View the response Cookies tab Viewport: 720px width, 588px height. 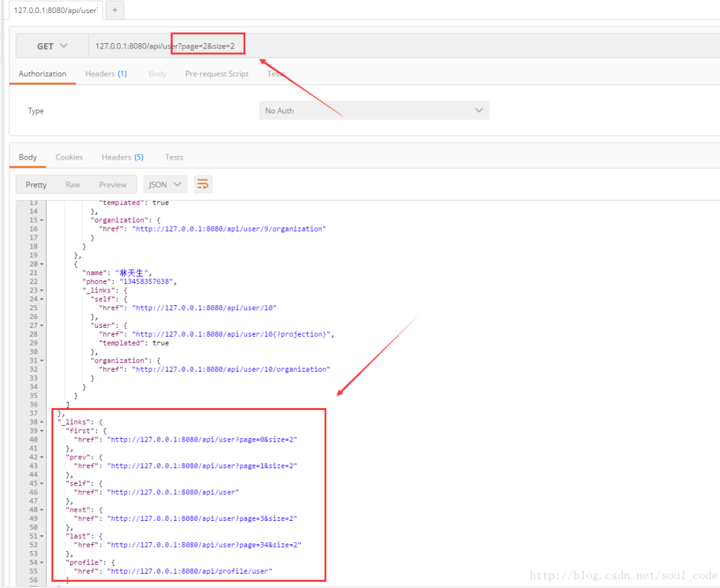click(69, 157)
